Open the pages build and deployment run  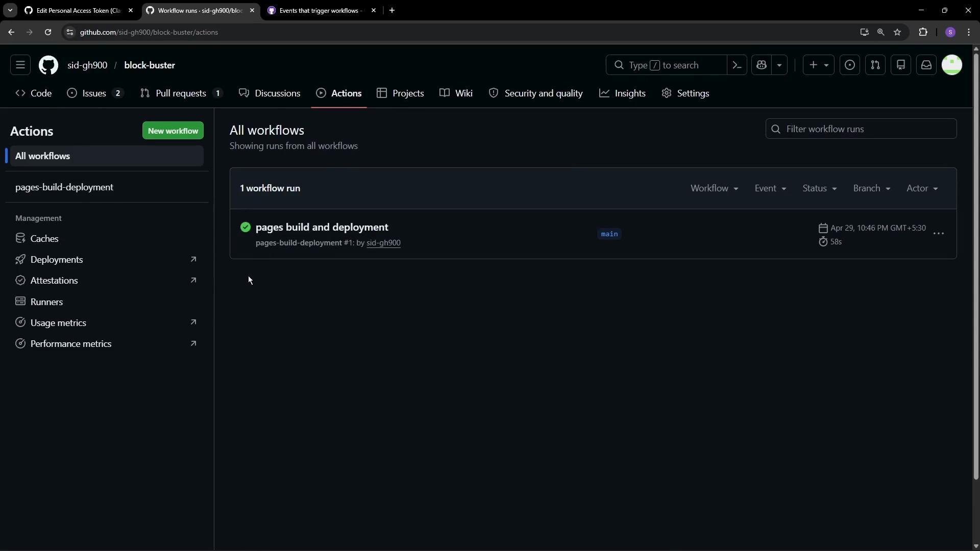click(x=322, y=227)
